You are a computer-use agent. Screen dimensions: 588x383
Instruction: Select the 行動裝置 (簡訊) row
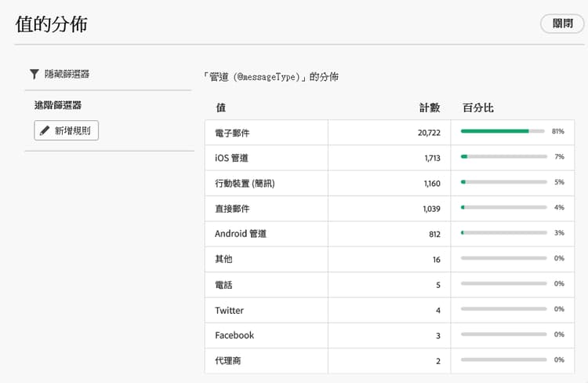coord(245,184)
